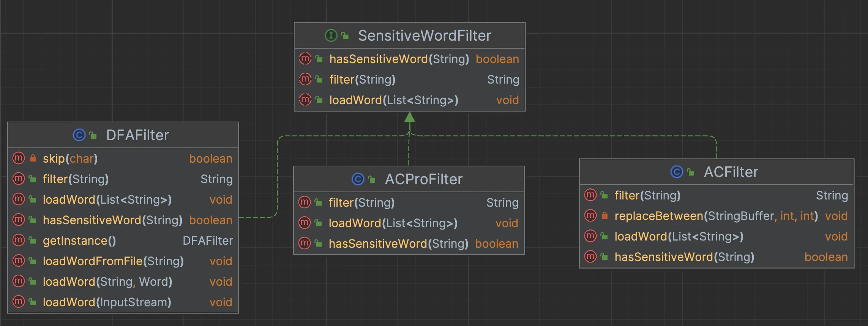The height and width of the screenshot is (326, 868).
Task: Select the ACProFilter class title
Action: pos(424,179)
